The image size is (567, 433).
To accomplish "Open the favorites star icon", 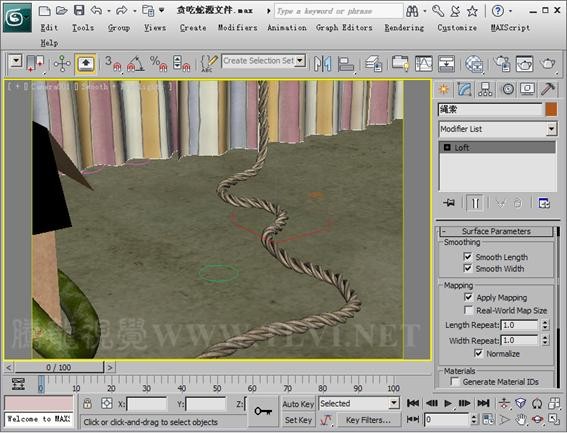I will click(472, 11).
